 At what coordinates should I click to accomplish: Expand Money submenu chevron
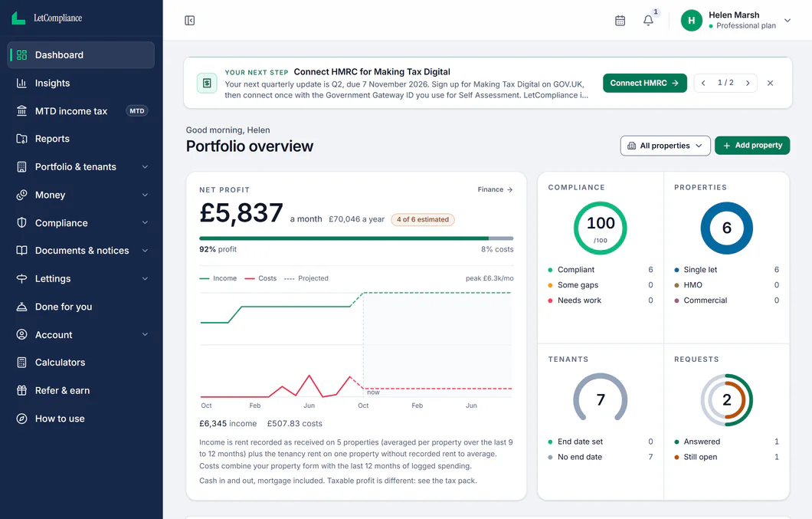145,195
